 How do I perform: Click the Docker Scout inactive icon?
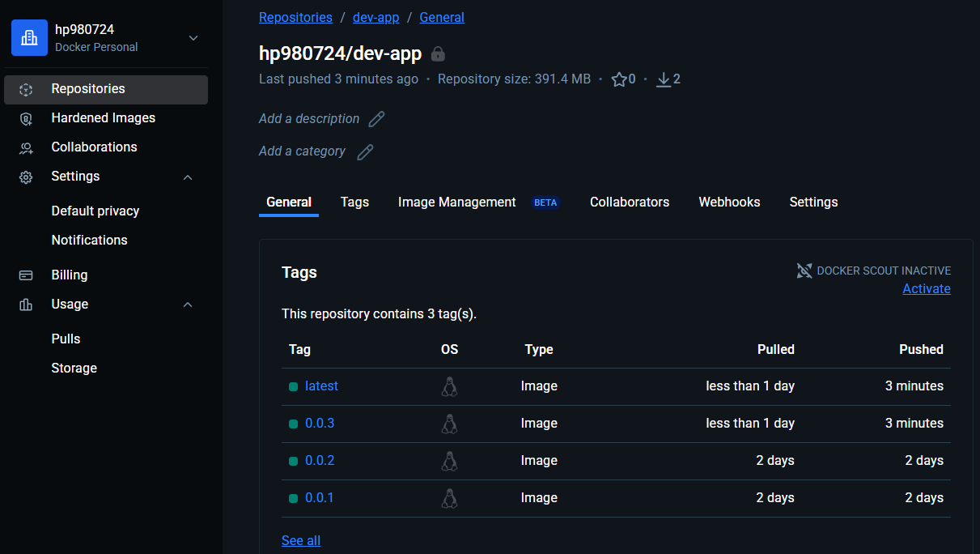(x=804, y=271)
